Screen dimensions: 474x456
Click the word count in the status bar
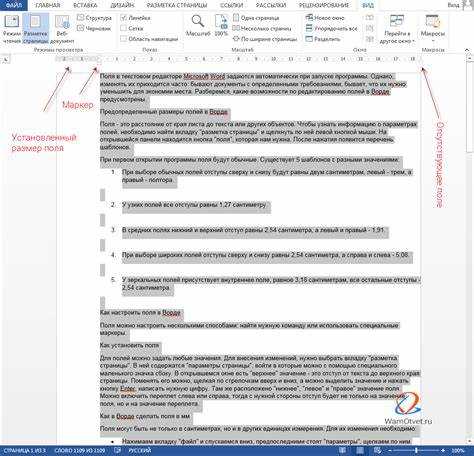click(79, 451)
